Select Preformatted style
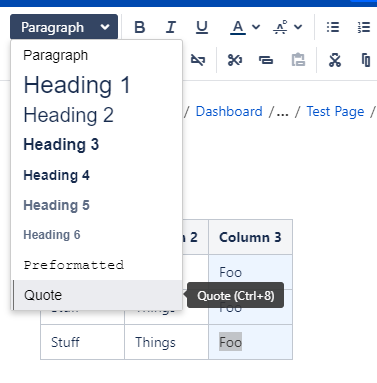The width and height of the screenshot is (377, 383). pyautogui.click(x=97, y=265)
